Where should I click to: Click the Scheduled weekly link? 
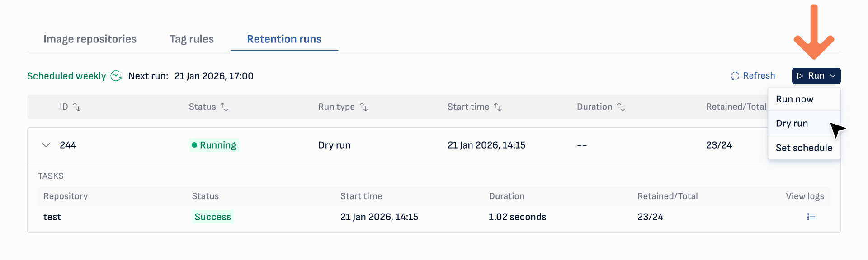point(66,76)
